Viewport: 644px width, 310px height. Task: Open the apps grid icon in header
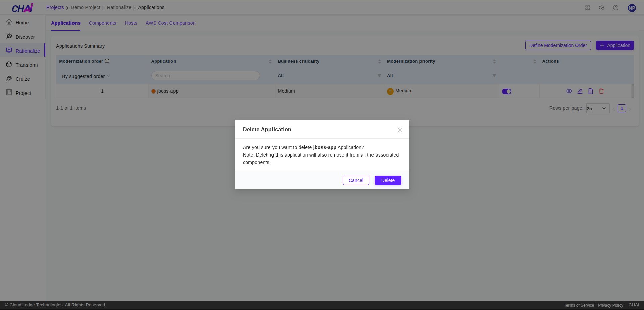(x=587, y=7)
